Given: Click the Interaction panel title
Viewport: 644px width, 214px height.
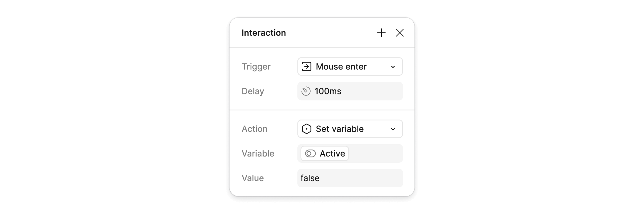Looking at the screenshot, I should coord(263,33).
